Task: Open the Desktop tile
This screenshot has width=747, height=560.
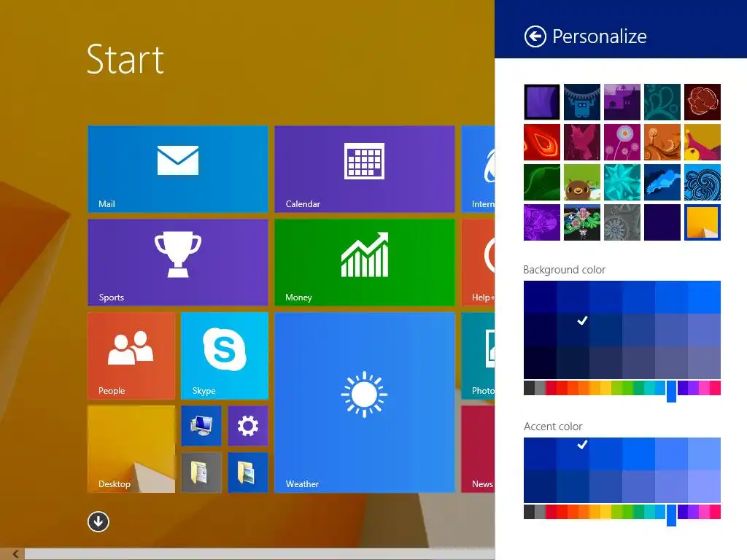Action: pos(131,448)
